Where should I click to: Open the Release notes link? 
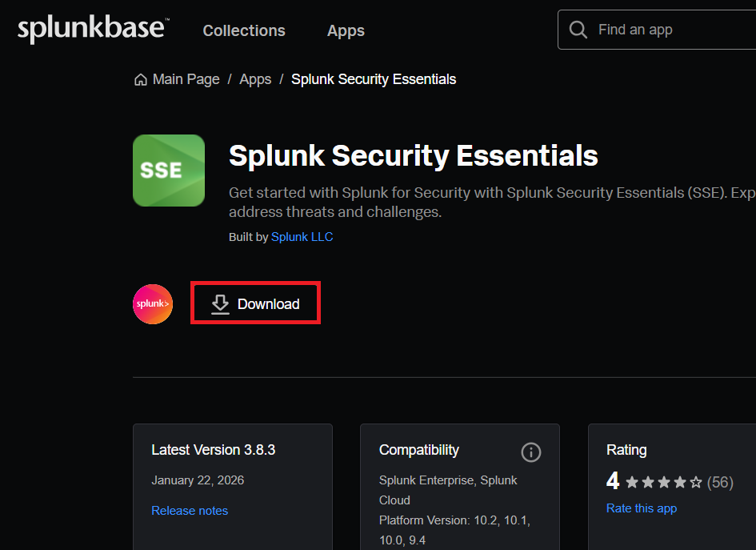190,511
